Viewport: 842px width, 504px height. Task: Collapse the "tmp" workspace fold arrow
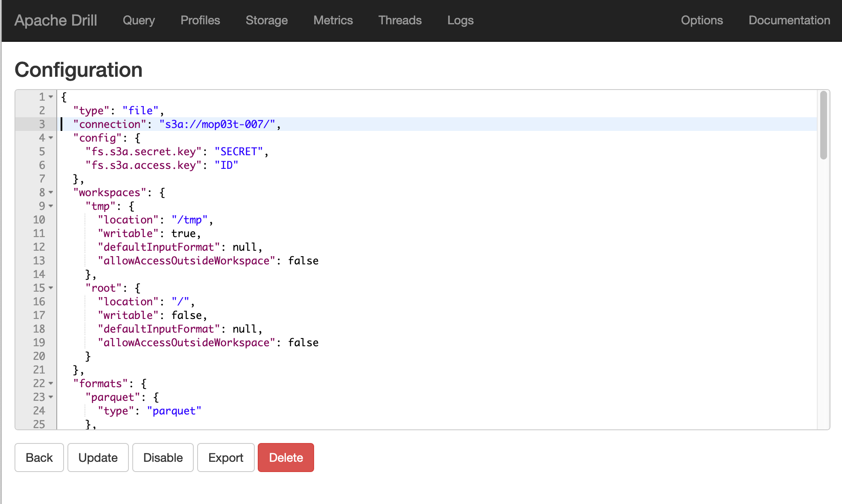(x=51, y=206)
